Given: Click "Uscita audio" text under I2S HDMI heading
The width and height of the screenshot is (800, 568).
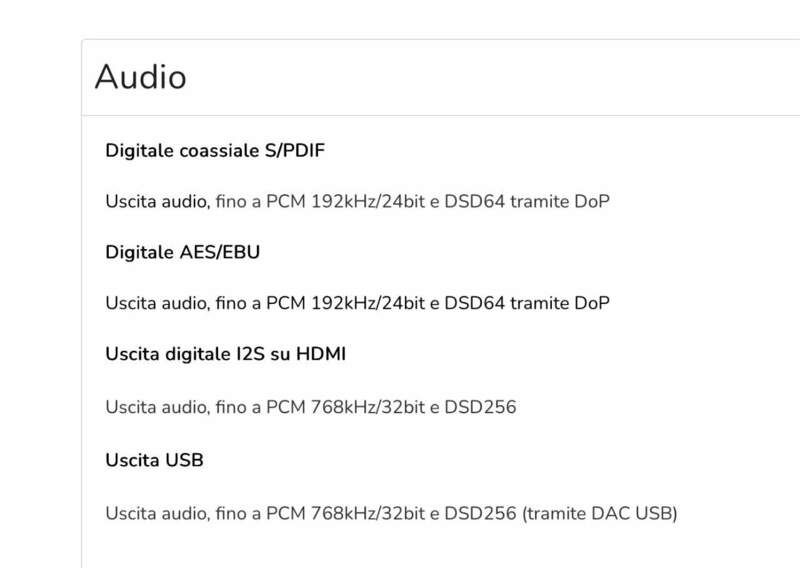Looking at the screenshot, I should point(155,408).
